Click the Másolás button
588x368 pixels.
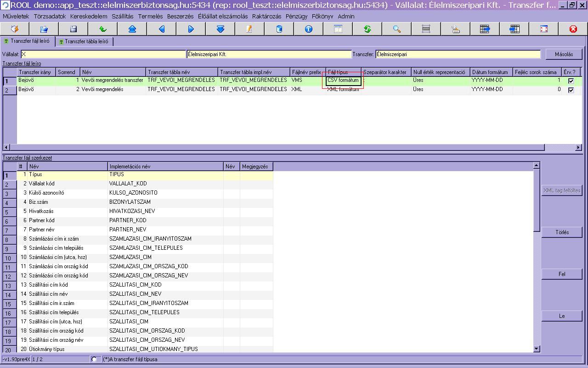pyautogui.click(x=564, y=54)
